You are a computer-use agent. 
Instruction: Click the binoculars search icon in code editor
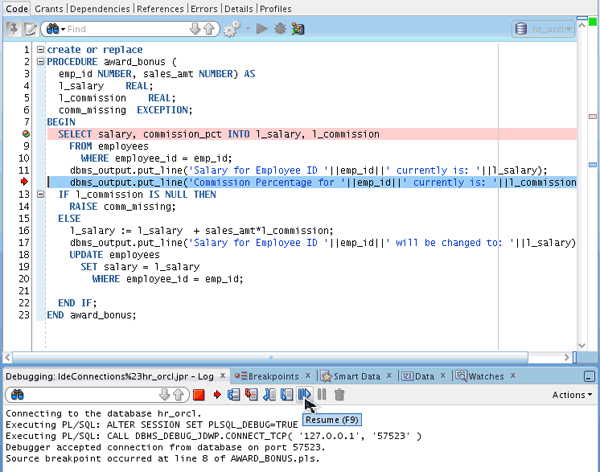tap(51, 29)
